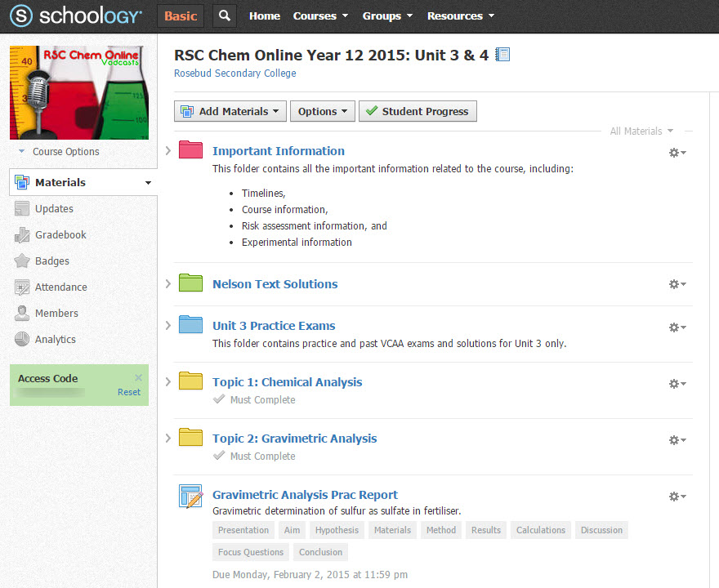Expand the Unit 3 Practice Exams chevron
Viewport: 719px width, 588px height.
(x=167, y=325)
